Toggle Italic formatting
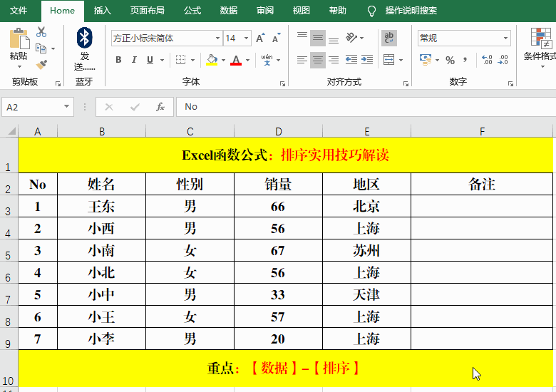This screenshot has height=392, width=556. click(x=135, y=61)
